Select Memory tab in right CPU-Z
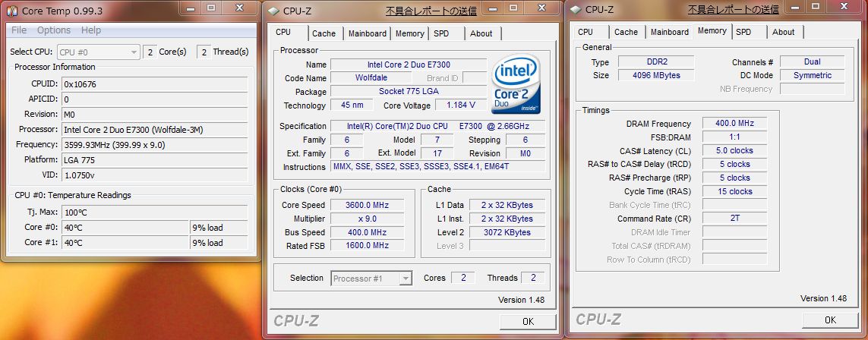 tap(712, 30)
